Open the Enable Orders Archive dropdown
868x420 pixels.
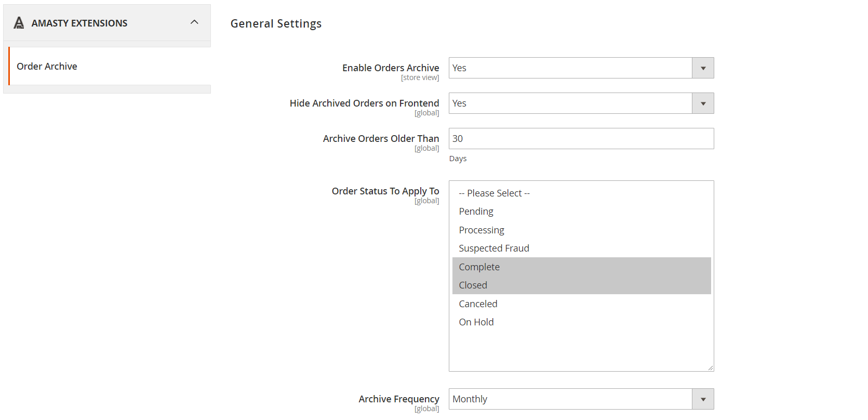point(581,68)
